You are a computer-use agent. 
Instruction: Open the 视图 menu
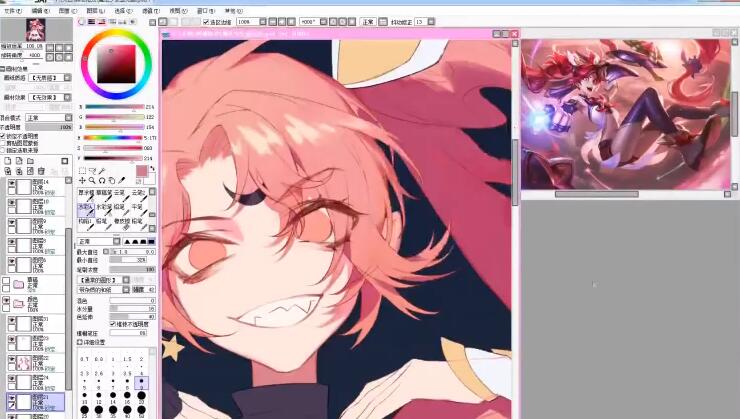coord(178,10)
